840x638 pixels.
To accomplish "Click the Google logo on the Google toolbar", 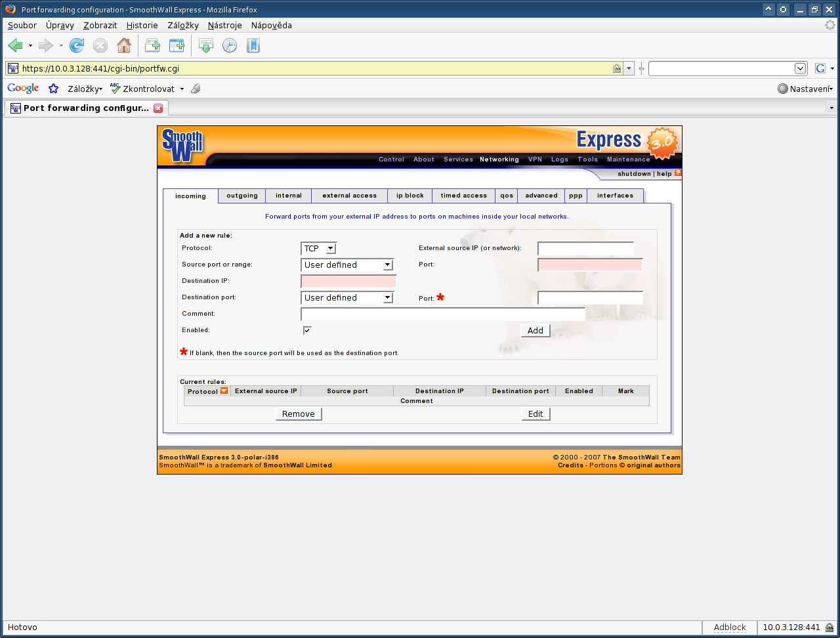I will (x=23, y=89).
